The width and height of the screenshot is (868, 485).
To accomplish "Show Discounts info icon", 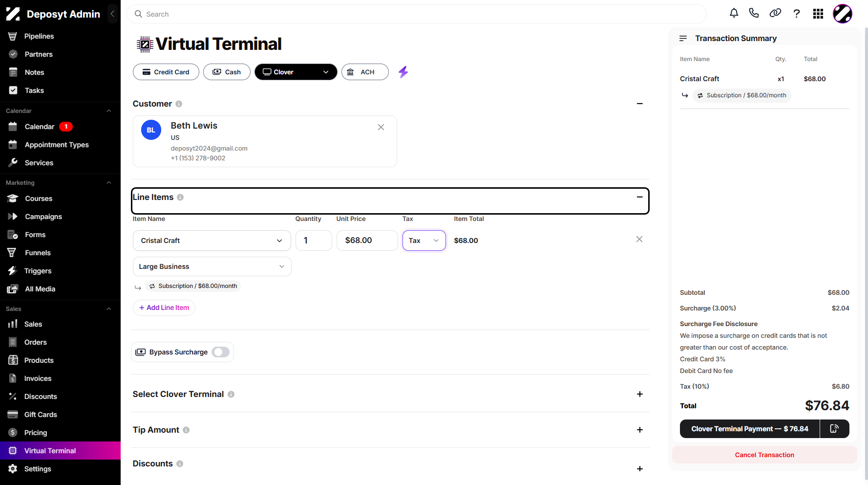I will [x=180, y=463].
